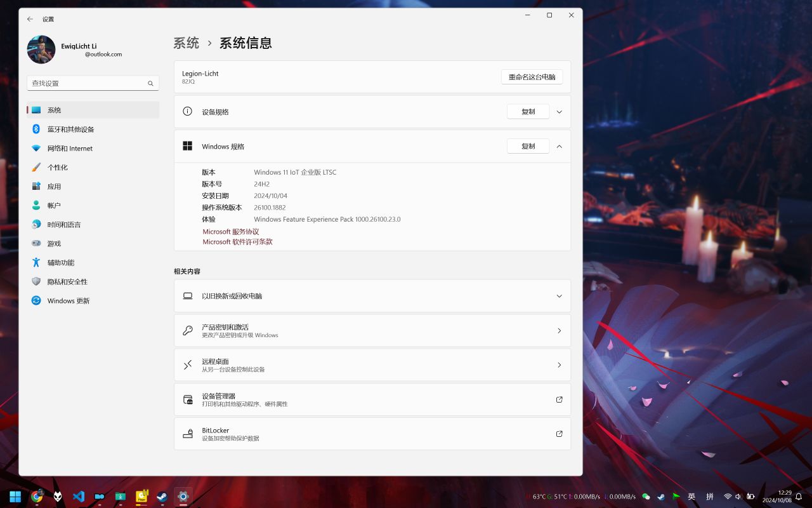Click the Settings gear on the taskbar
This screenshot has height=508, width=812.
(183, 496)
